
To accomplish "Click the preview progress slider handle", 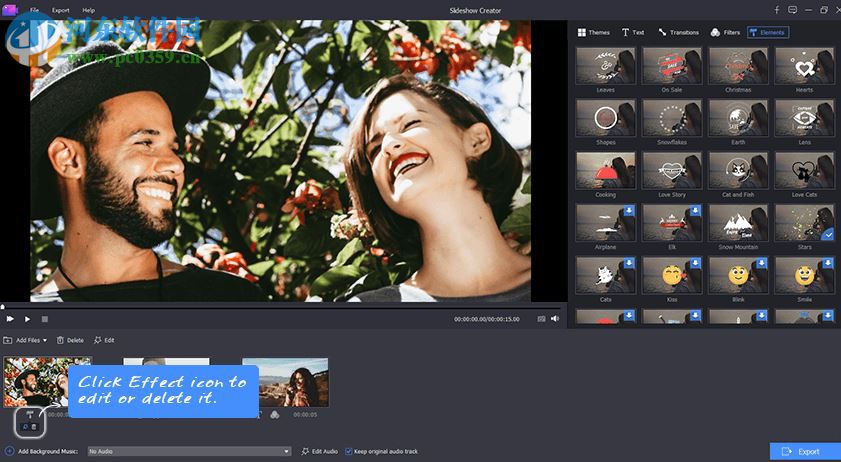I will [x=3, y=307].
